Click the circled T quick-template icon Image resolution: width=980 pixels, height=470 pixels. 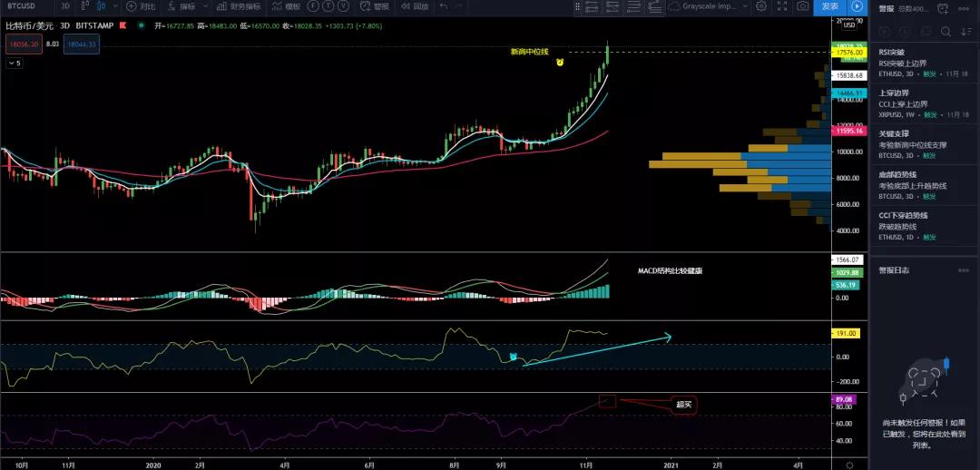pos(328,6)
